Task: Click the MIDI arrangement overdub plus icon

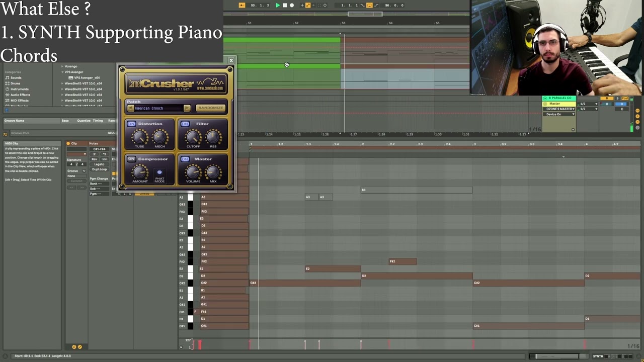Action: click(302, 5)
